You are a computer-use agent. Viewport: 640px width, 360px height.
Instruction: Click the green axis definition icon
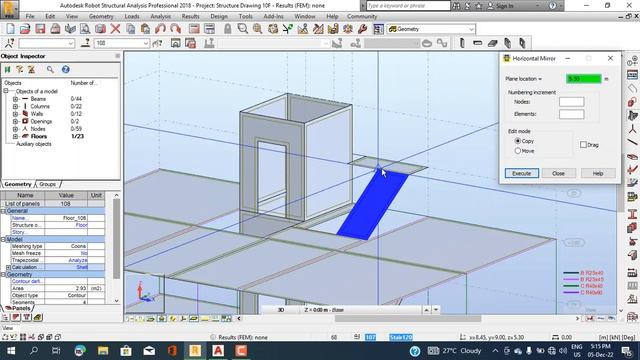click(287, 29)
